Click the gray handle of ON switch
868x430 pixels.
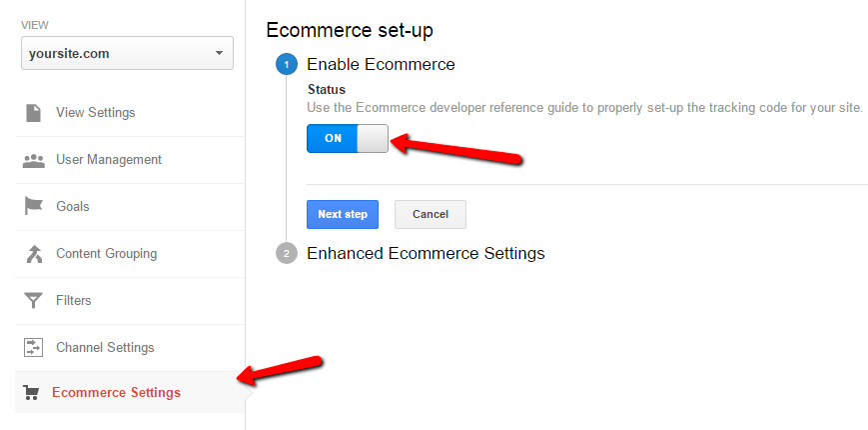(372, 139)
